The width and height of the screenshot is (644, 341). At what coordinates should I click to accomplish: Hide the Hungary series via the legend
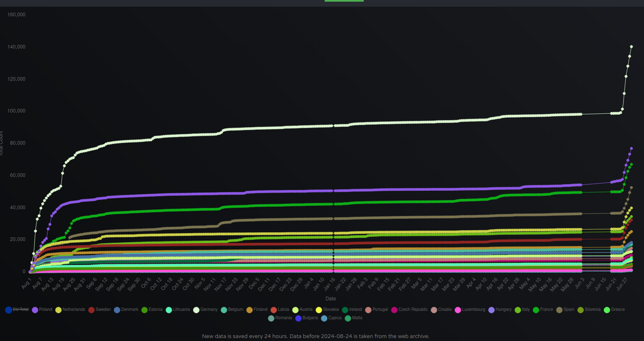point(500,310)
